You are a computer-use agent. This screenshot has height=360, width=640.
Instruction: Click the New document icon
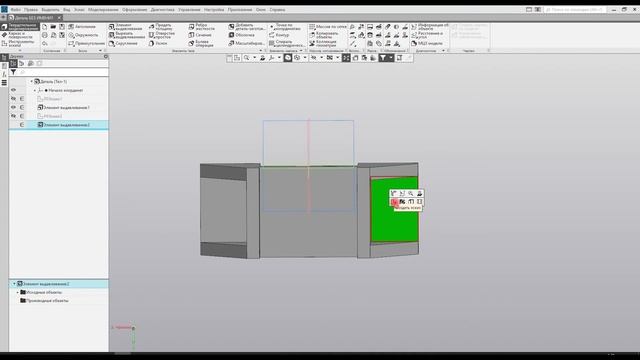(44, 27)
